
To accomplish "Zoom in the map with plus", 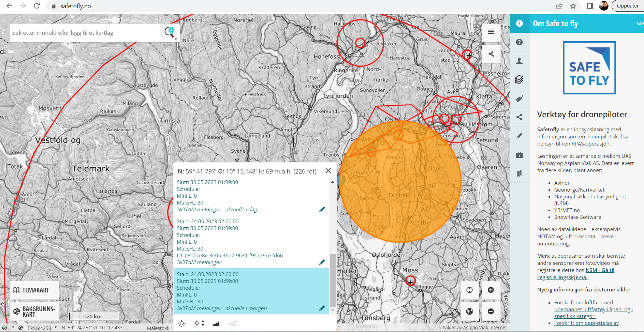I will click(491, 290).
